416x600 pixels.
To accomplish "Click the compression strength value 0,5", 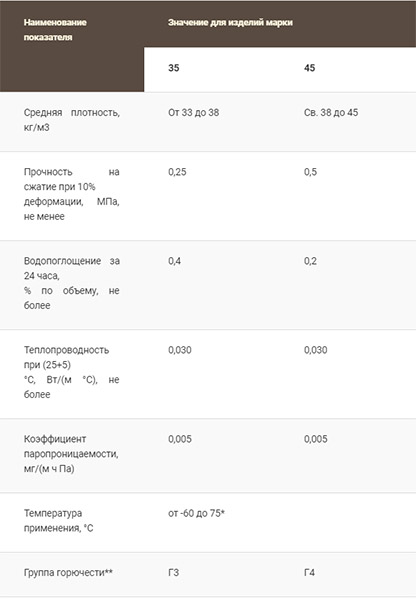I will (x=310, y=172).
